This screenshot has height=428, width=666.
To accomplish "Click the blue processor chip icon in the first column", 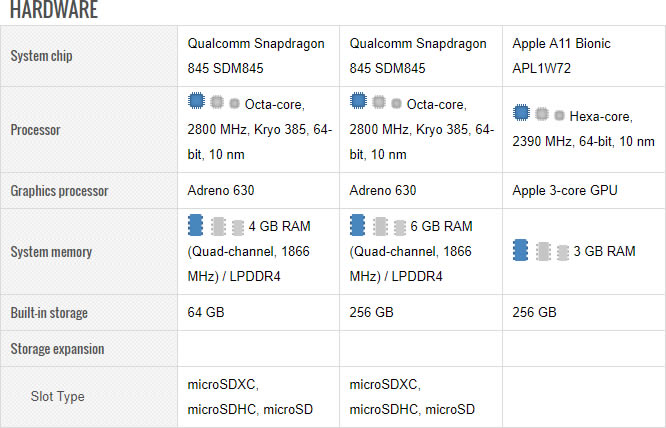I will 196,102.
